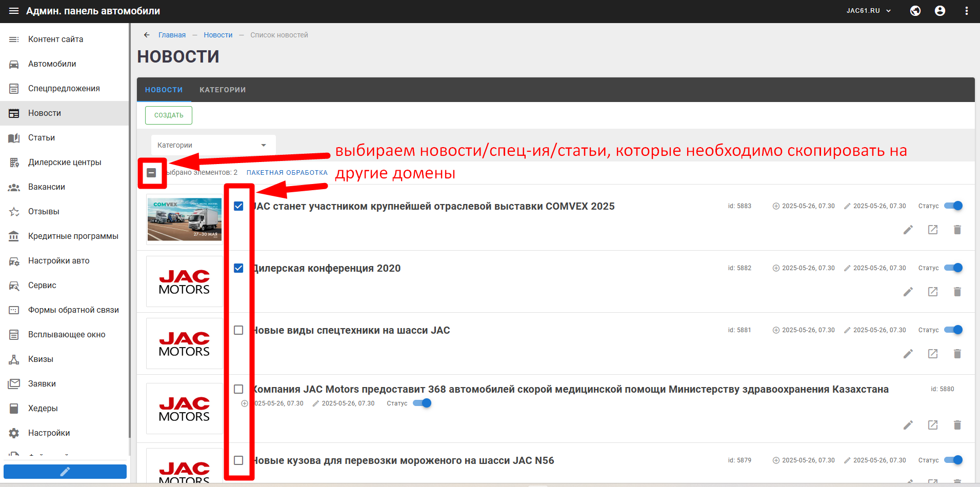
Task: Delete the Дилерская конференция 2020 news
Action: [x=957, y=292]
